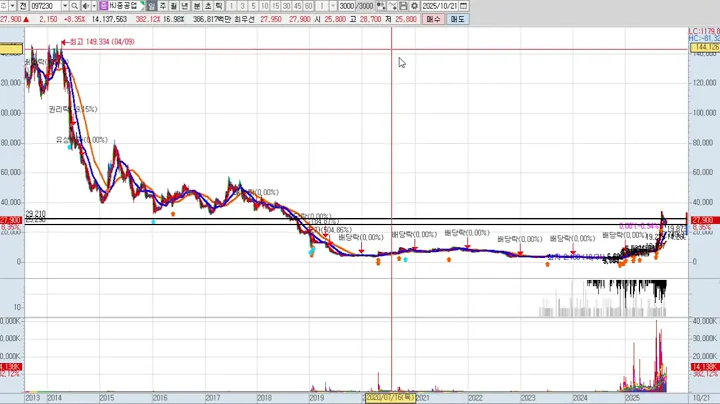Choose the 1 interval button
Screen dimensions: 720x404
click(x=231, y=6)
